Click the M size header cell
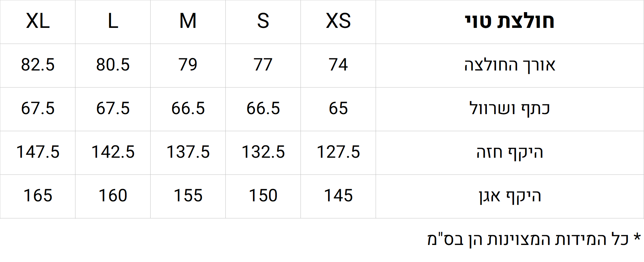644x262 pixels. tap(188, 22)
